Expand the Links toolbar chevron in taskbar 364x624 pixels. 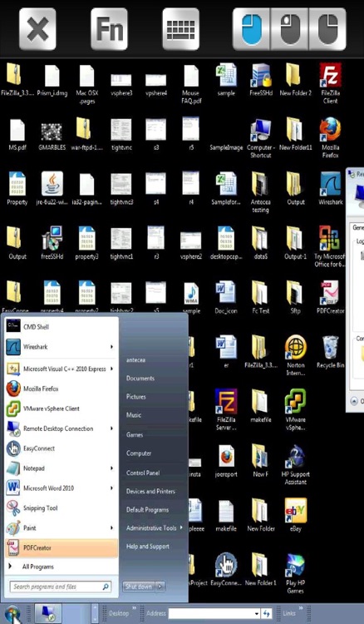tap(301, 608)
